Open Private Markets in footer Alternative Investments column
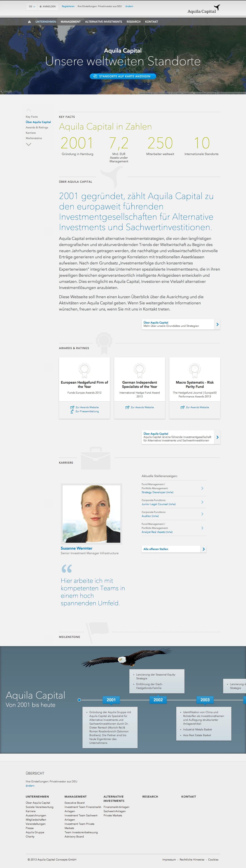The image size is (246, 868). coord(113,815)
